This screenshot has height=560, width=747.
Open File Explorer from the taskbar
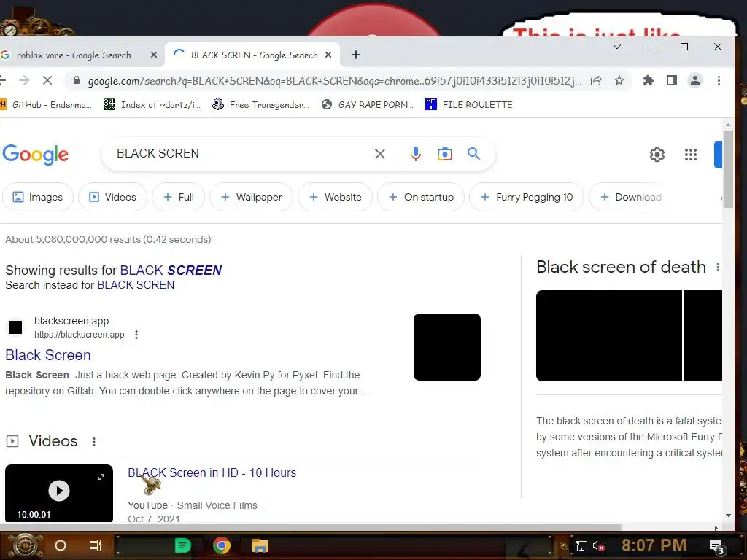tap(260, 545)
